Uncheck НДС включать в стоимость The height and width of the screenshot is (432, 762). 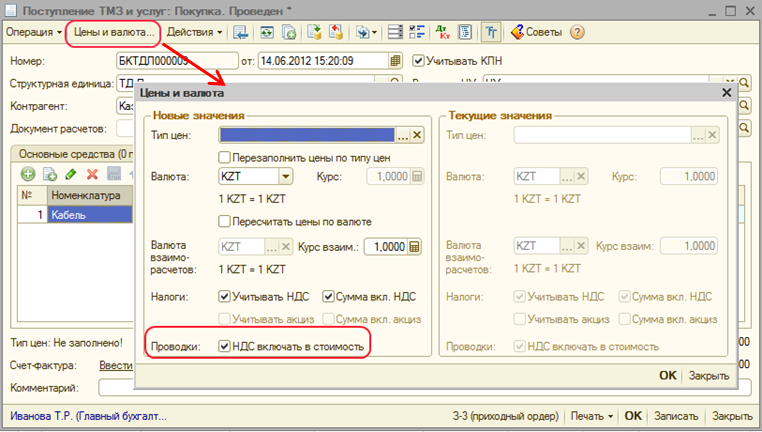coord(225,346)
